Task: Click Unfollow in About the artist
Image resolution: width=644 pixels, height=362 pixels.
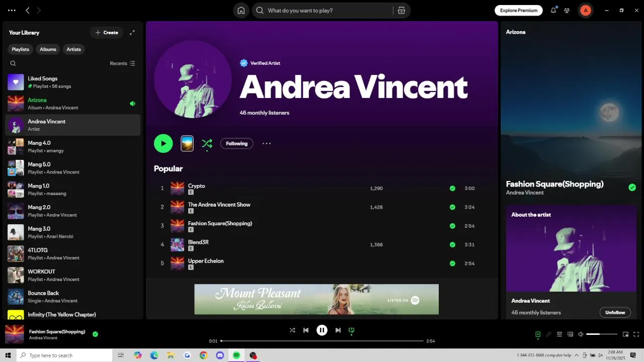Action: pyautogui.click(x=615, y=312)
